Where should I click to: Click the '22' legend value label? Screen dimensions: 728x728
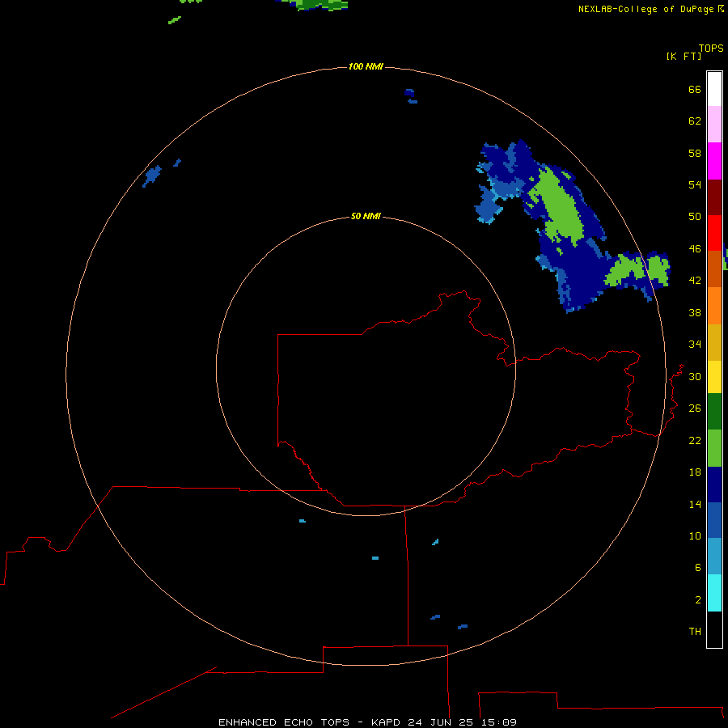pos(695,440)
